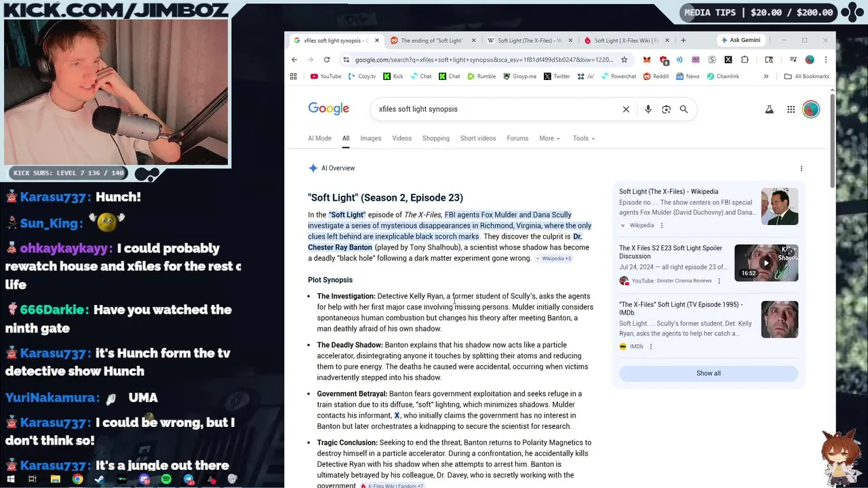
Task: Open the YouTube bookmark
Action: pyautogui.click(x=325, y=77)
